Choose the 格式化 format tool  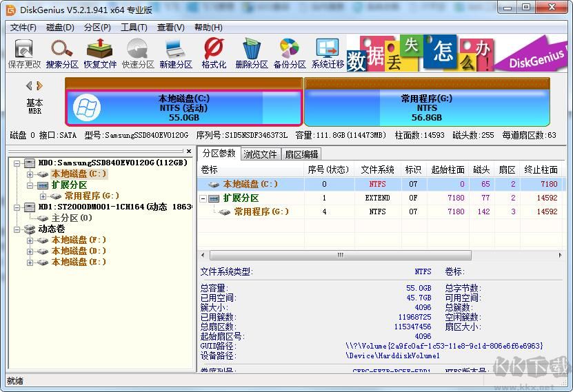coord(214,54)
